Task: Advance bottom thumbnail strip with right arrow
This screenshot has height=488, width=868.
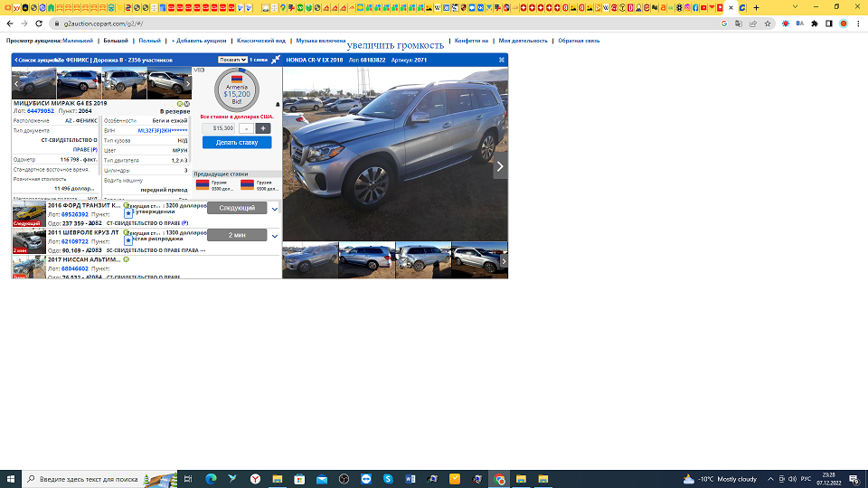Action: (x=504, y=261)
